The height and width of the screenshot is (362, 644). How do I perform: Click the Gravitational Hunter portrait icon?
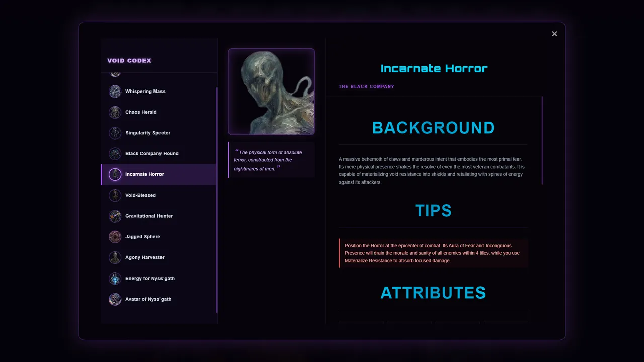(x=115, y=216)
